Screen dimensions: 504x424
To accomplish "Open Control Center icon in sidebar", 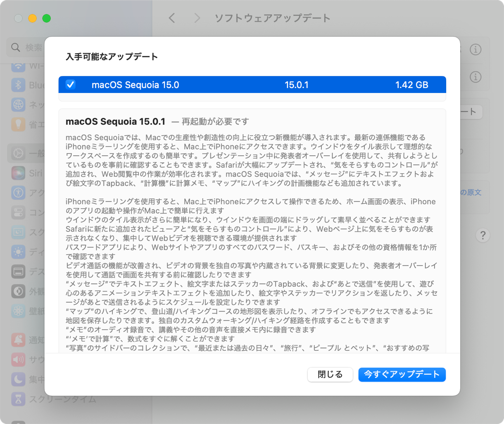I will [x=18, y=212].
